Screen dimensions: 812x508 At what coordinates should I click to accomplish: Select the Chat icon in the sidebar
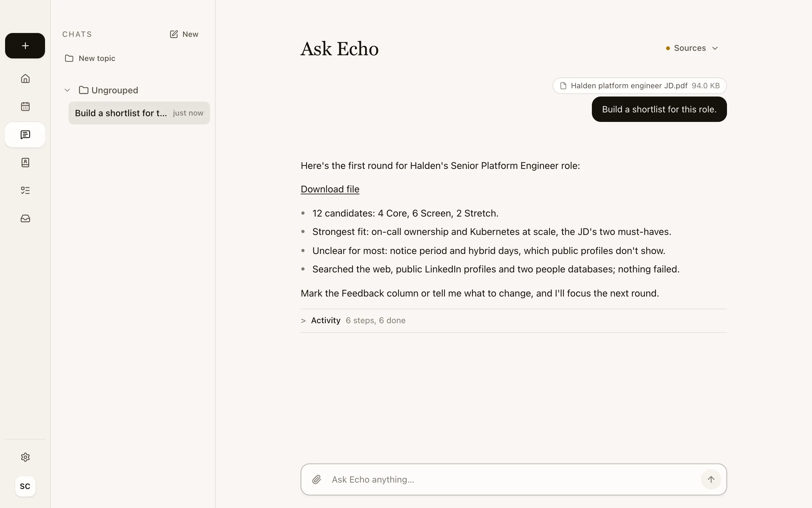[x=25, y=135]
